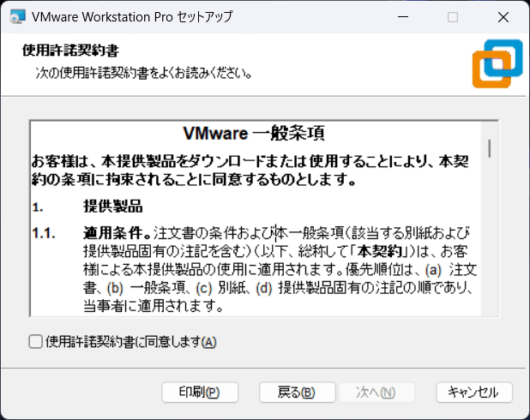Click the license text scrollbar thumb
Image resolution: width=530 pixels, height=420 pixels.
click(x=489, y=148)
